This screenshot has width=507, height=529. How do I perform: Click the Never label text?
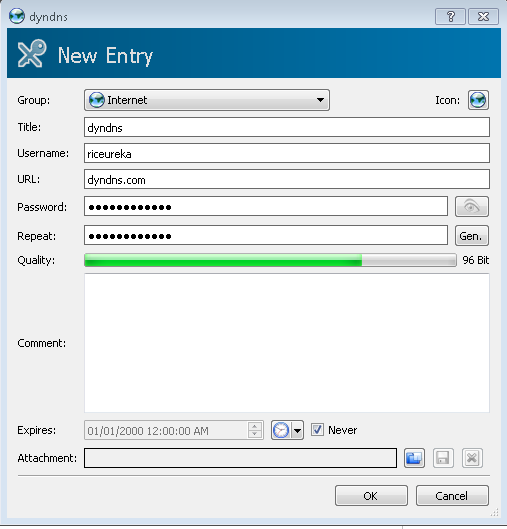click(342, 430)
